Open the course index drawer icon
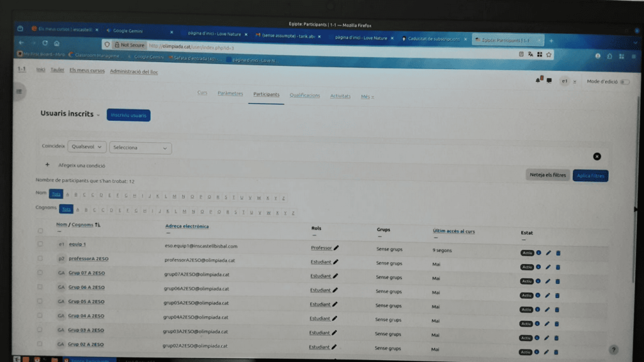Image resolution: width=644 pixels, height=362 pixels. click(x=19, y=92)
